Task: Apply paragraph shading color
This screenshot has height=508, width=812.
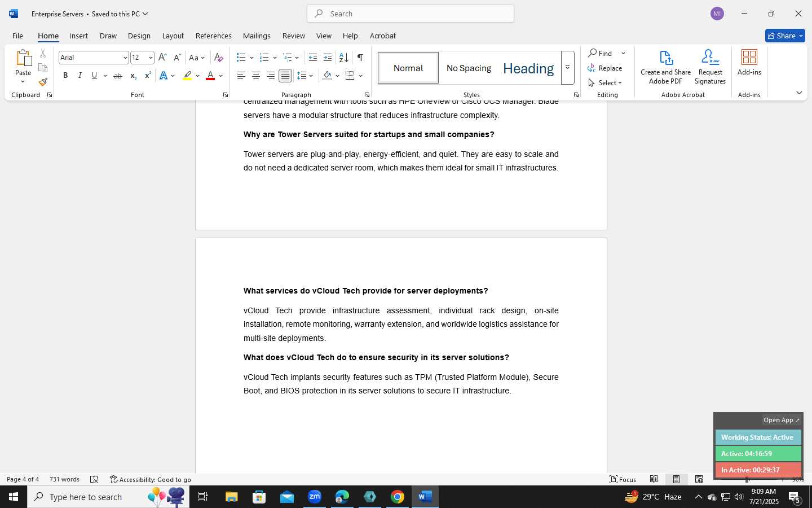Action: pos(327,76)
